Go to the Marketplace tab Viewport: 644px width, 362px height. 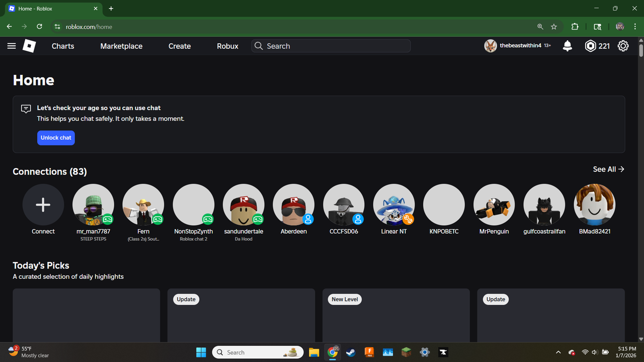[x=121, y=46]
